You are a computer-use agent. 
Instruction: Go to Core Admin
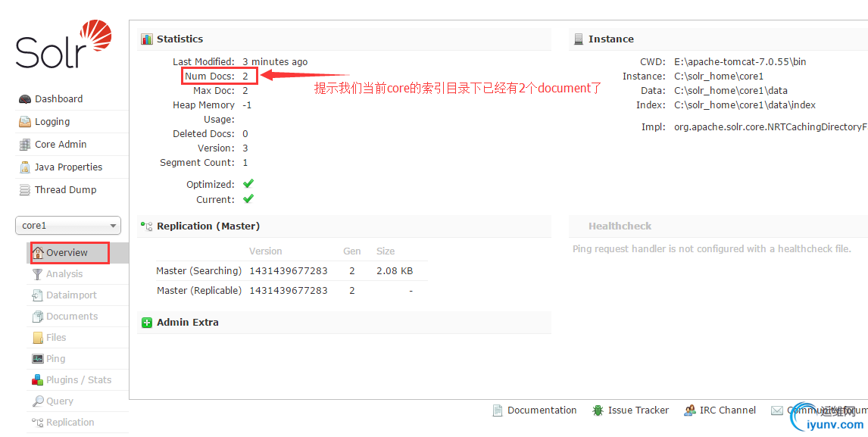pos(61,145)
